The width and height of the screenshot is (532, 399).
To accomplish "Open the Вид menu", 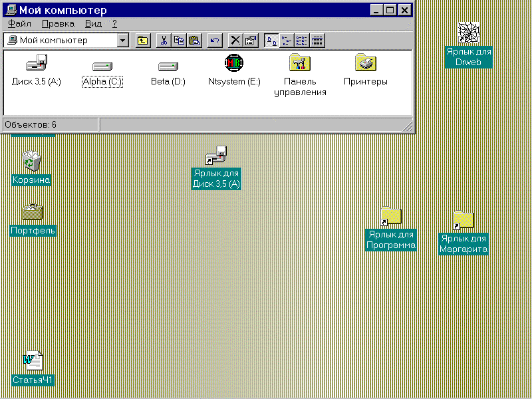I will pos(93,24).
